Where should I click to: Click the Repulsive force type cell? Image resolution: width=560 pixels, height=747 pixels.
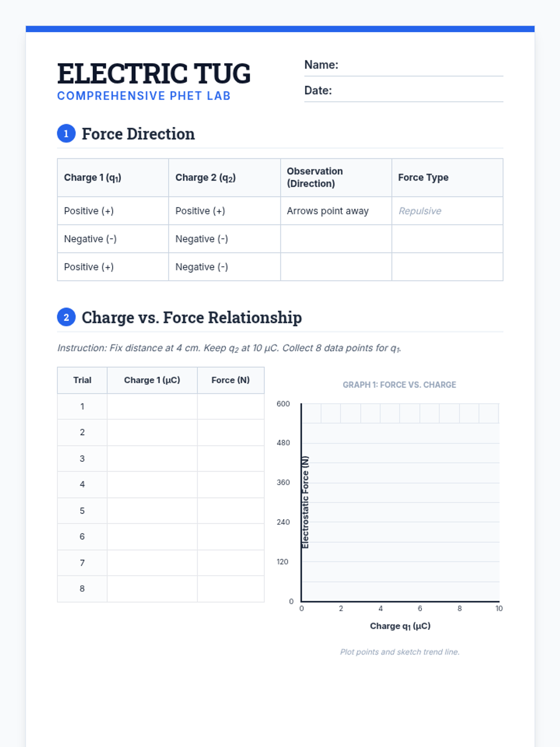[447, 211]
